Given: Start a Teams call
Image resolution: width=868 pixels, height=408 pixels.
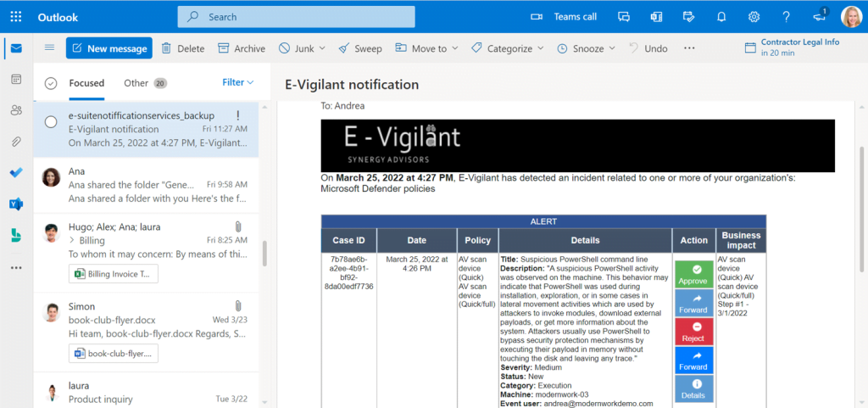Looking at the screenshot, I should click(564, 17).
